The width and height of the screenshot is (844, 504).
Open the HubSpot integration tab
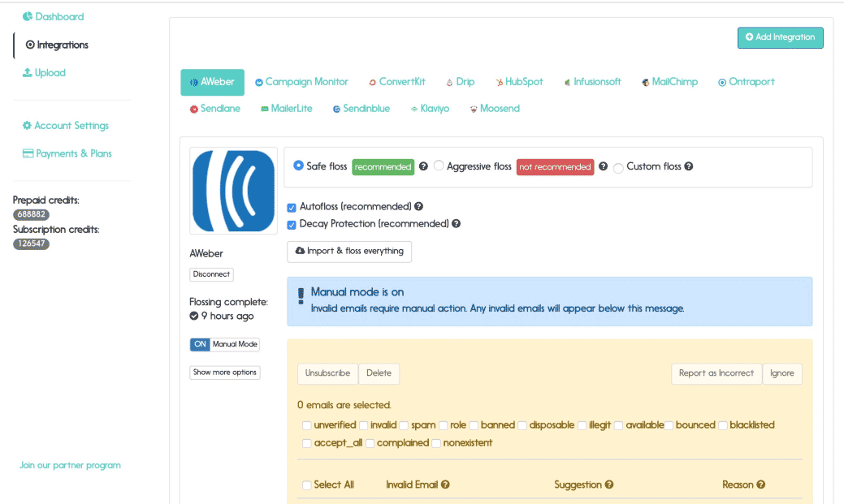519,82
